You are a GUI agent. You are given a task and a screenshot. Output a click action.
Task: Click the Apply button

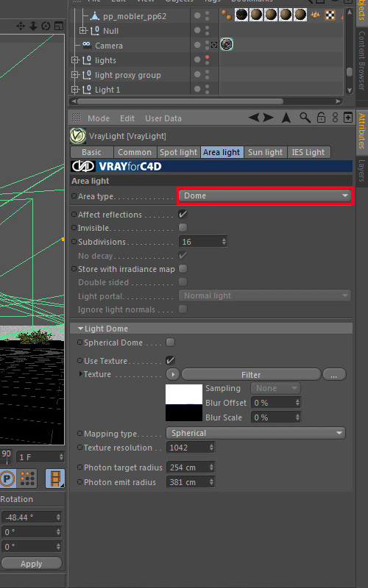coord(32,564)
